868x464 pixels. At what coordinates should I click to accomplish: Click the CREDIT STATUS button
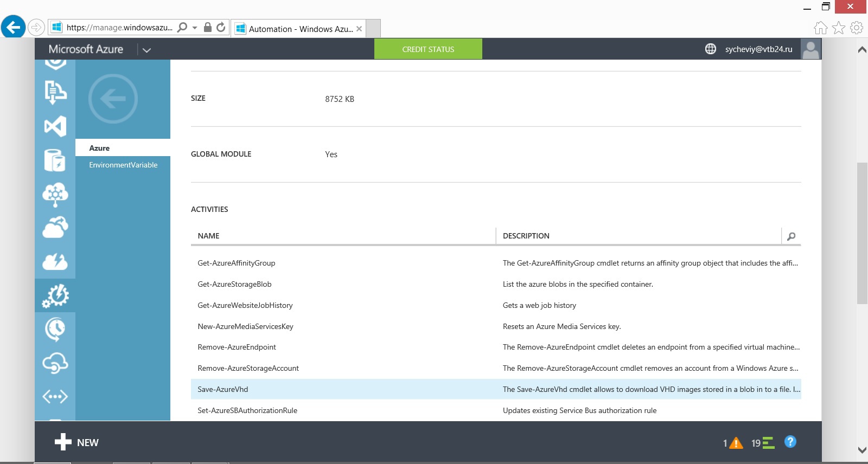click(428, 49)
